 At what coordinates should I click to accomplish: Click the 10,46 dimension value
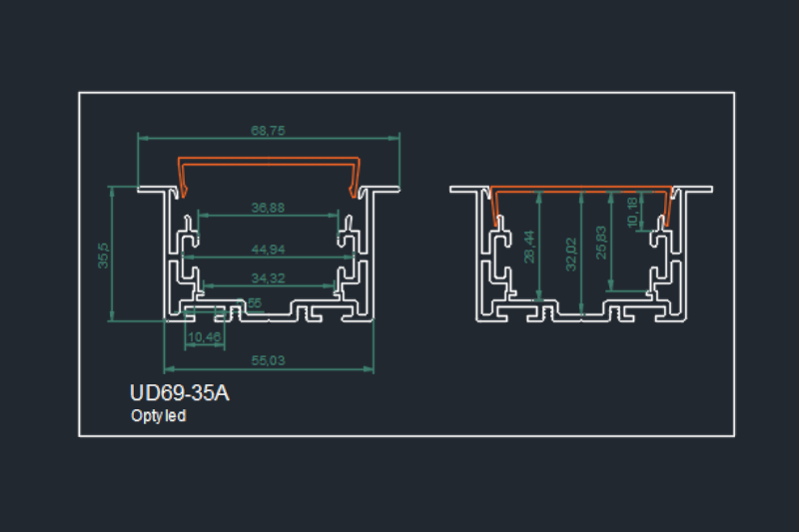(x=204, y=337)
